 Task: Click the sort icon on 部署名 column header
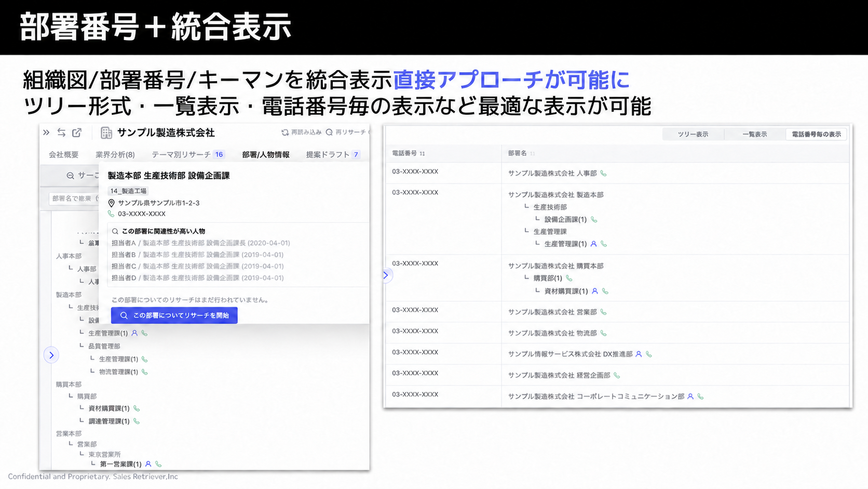point(533,153)
